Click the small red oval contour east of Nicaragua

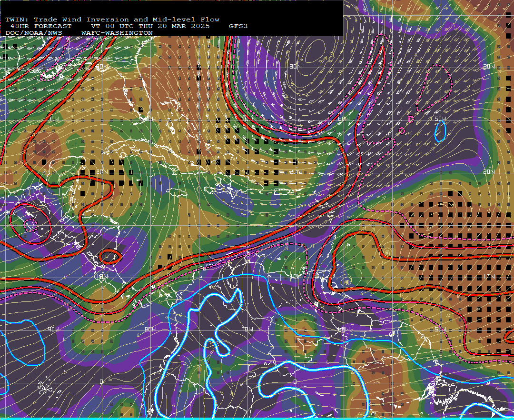click(x=110, y=257)
